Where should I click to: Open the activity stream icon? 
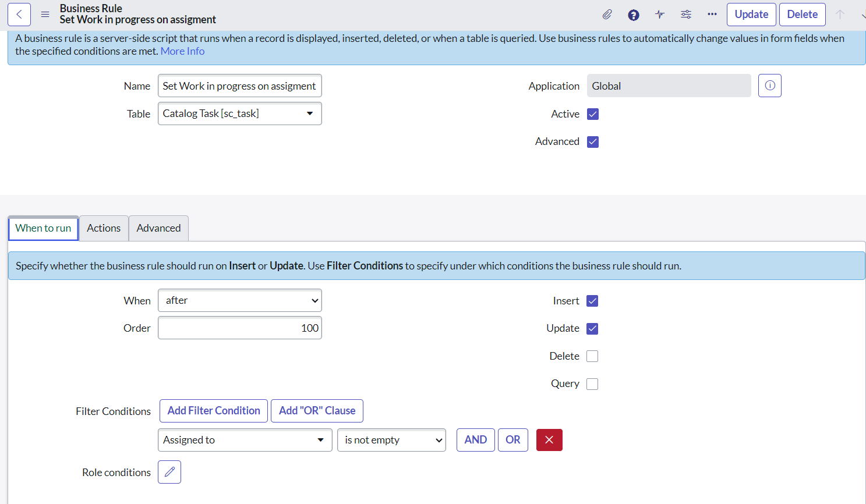tap(659, 14)
